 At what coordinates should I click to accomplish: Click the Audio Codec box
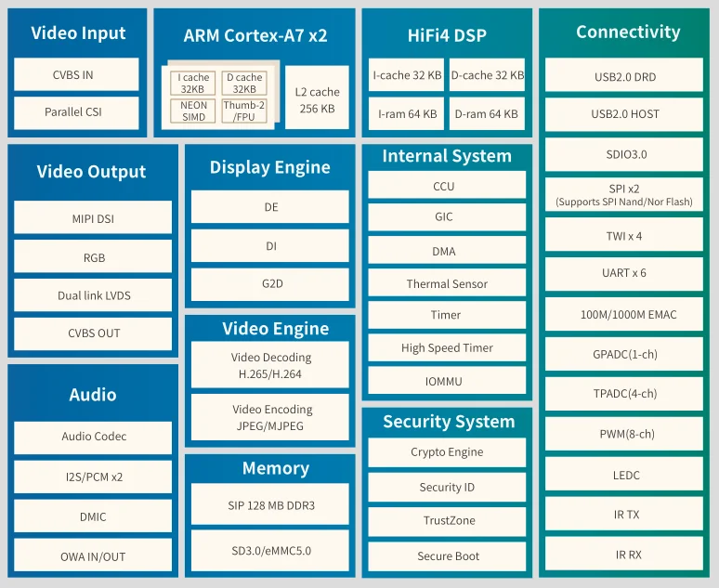(x=93, y=438)
